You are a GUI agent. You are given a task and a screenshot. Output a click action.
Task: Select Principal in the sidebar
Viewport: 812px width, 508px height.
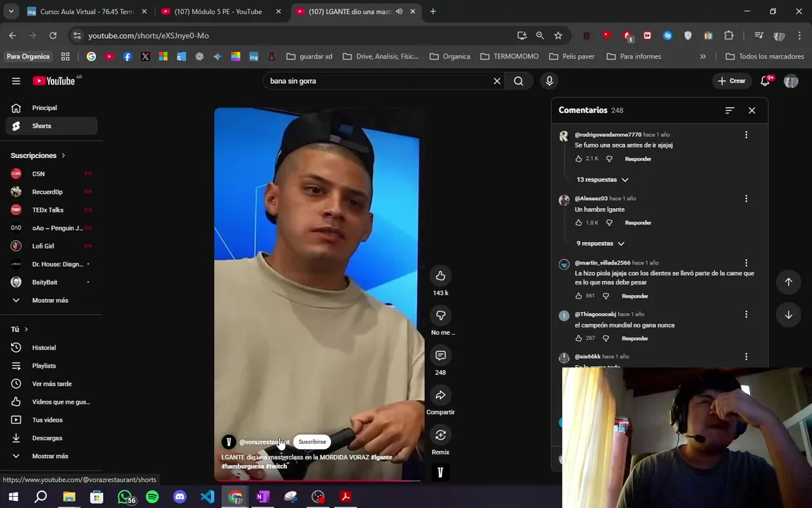(51, 108)
